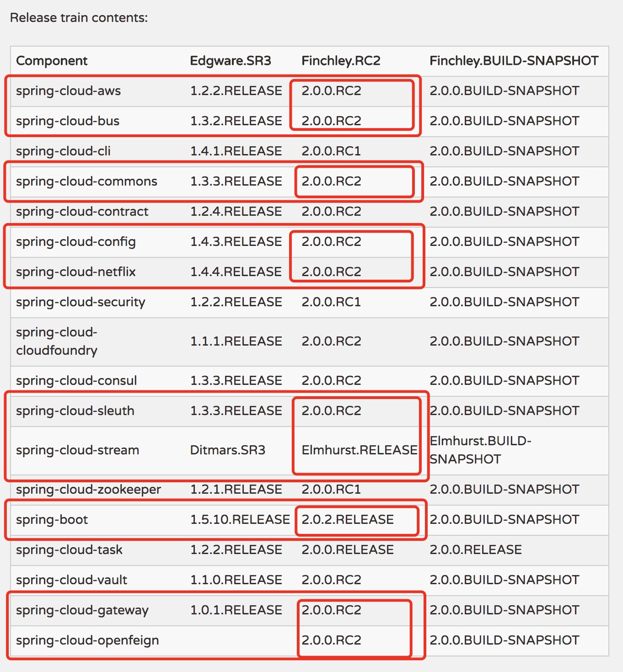Viewport: 623px width, 672px height.
Task: Click the Elmhurst.RELEASE cell
Action: pyautogui.click(x=360, y=450)
